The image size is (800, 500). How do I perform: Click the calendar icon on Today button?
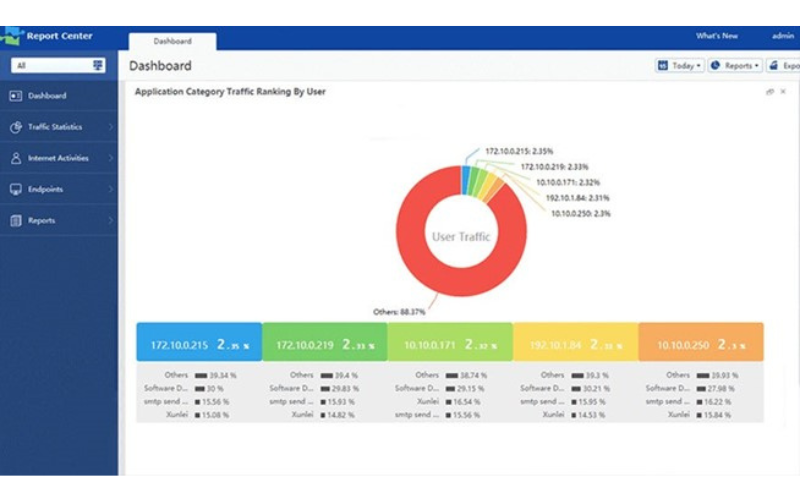663,65
